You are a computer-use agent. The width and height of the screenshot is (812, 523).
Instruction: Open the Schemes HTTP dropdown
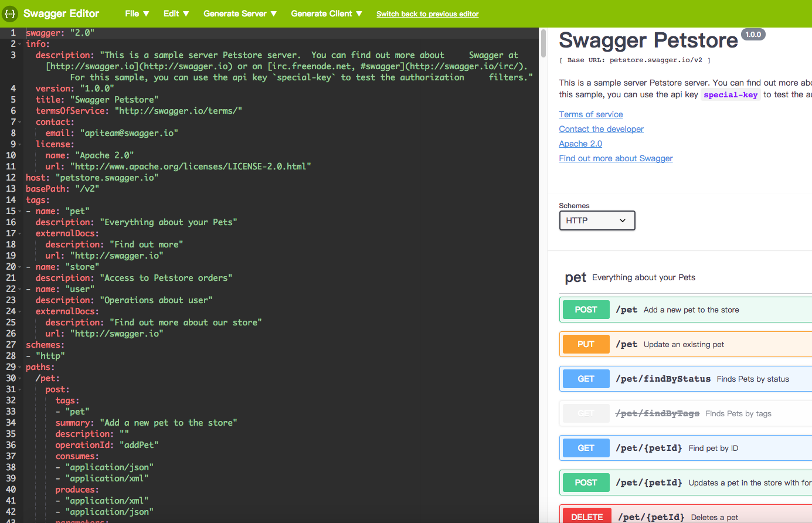596,220
